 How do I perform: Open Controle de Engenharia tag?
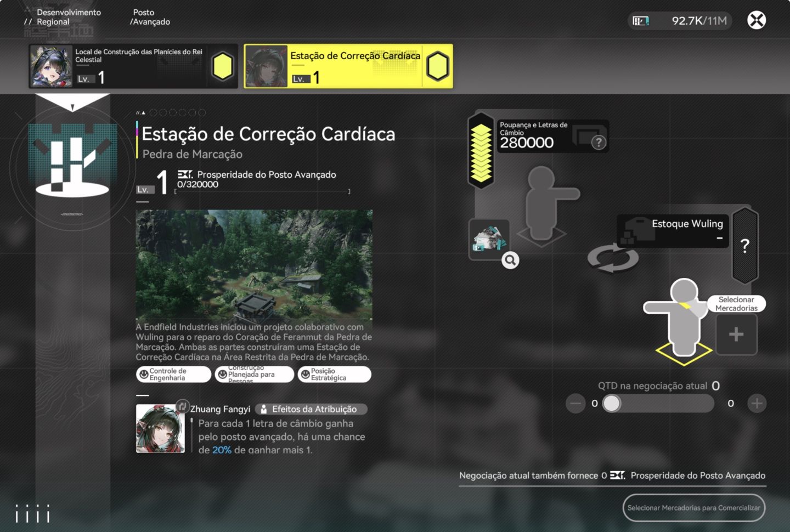click(173, 374)
